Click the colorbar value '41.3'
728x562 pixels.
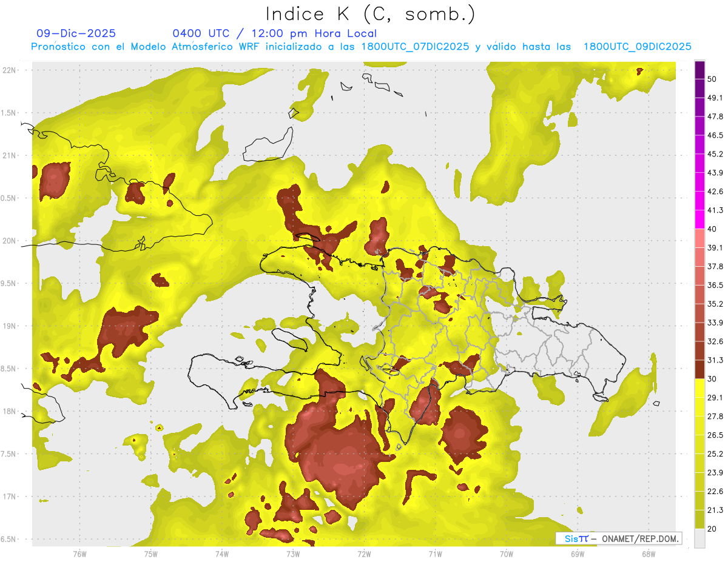point(715,210)
